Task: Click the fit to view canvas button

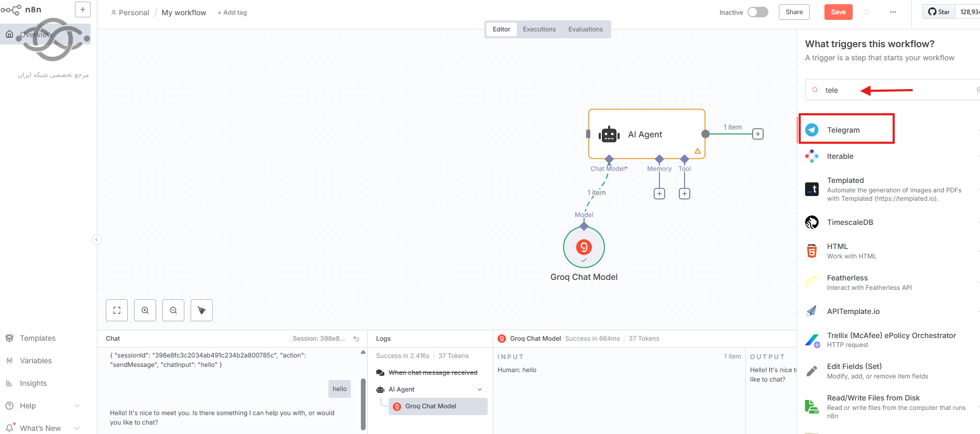Action: (117, 310)
